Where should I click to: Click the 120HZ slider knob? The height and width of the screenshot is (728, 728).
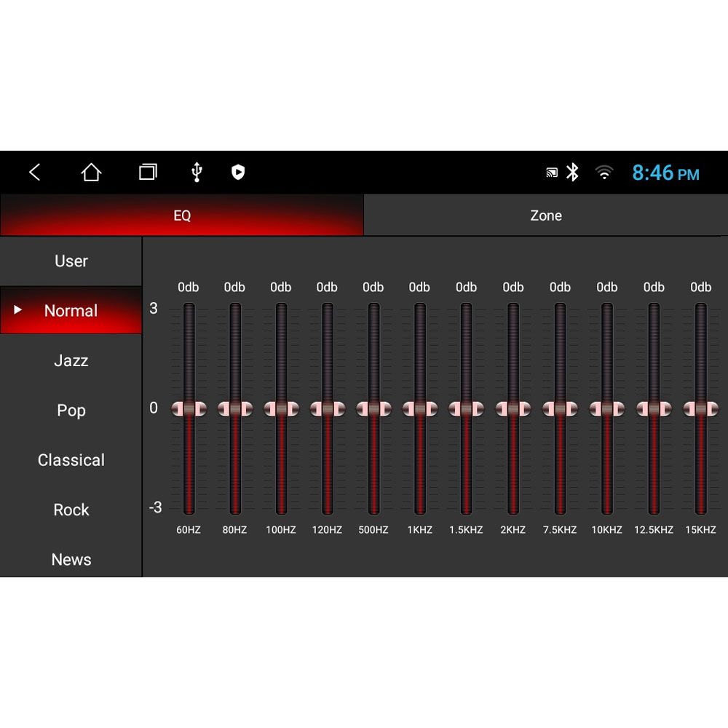point(328,408)
